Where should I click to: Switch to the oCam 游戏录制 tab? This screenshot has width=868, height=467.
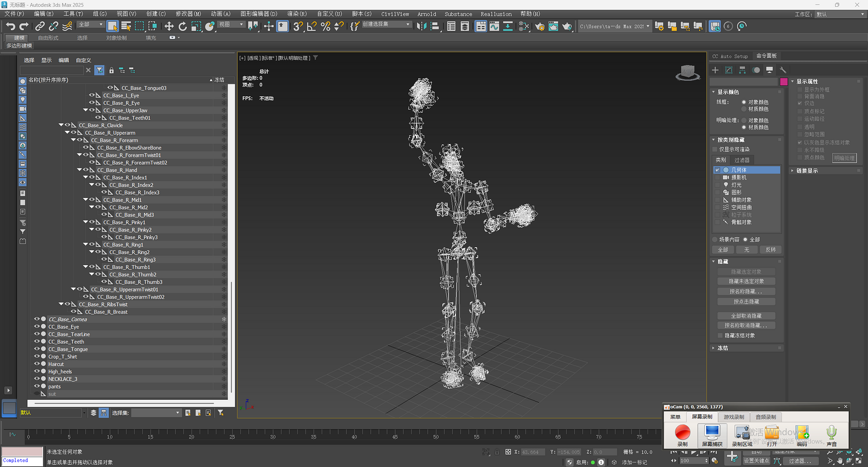734,417
